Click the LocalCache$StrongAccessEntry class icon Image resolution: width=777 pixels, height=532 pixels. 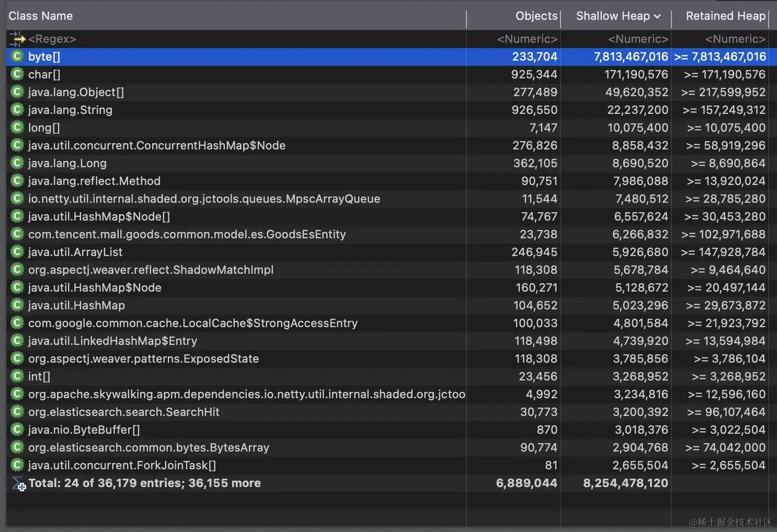[x=17, y=323]
